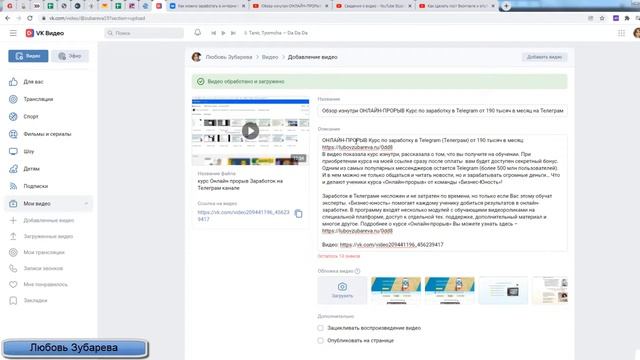Copy the video link with the copy icon
640x360 pixels.
point(298,214)
